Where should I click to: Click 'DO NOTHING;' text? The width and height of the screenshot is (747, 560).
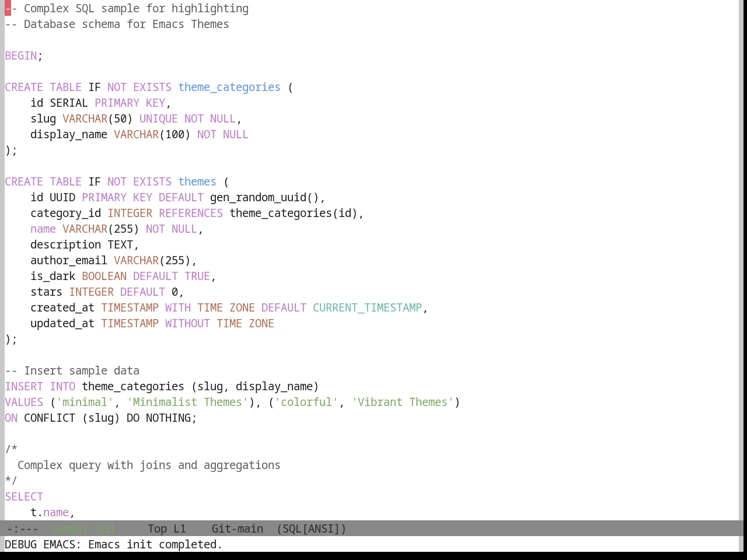click(x=162, y=418)
